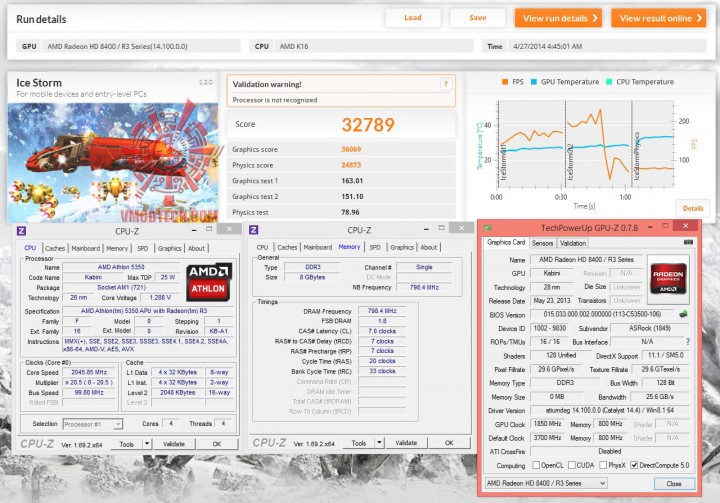Click the View result online button
Viewport: 720px width, 503px height.
coord(658,18)
